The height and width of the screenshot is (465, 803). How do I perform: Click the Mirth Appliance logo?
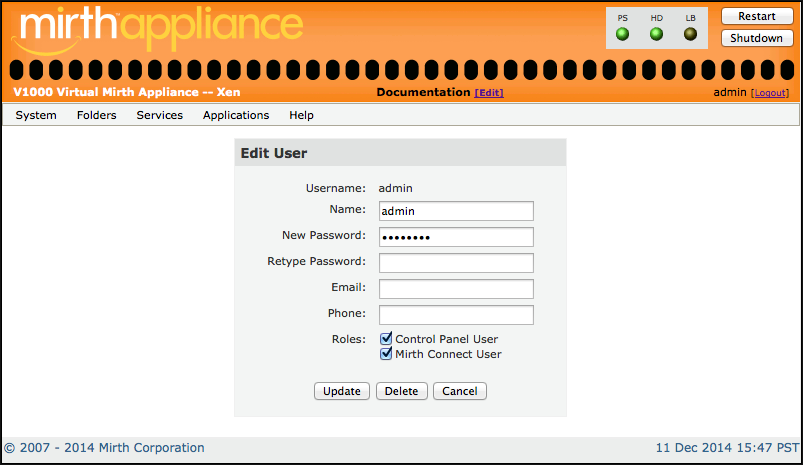(x=157, y=29)
